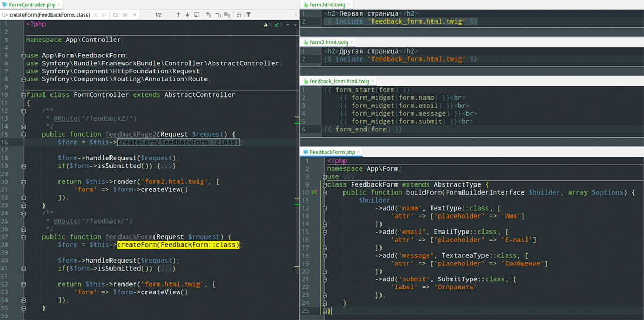Switch to the form2.html.twig tab

click(x=328, y=42)
